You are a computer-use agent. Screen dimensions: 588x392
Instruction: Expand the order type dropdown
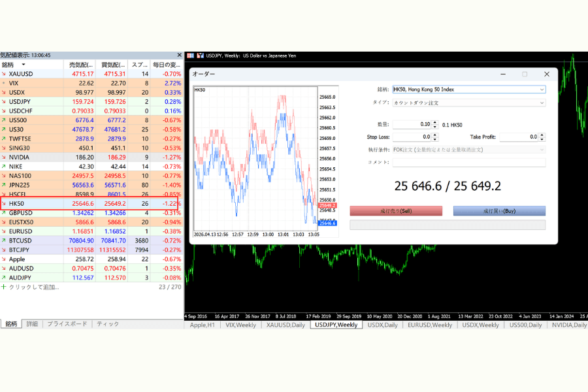pos(542,103)
